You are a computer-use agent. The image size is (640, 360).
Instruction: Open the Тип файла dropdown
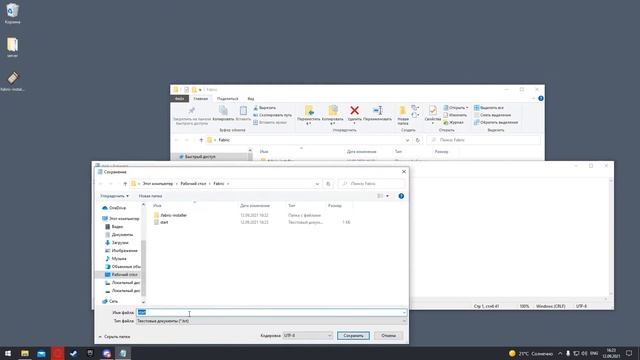point(271,321)
